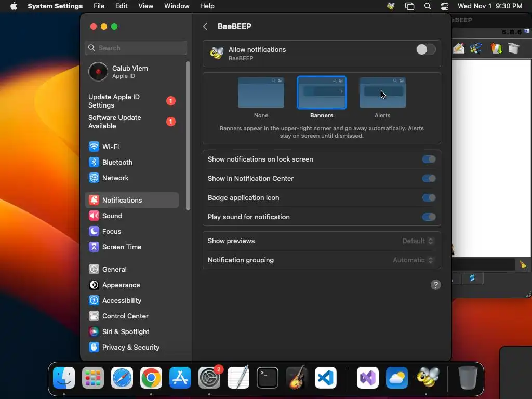
Task: Open Software Update Available item
Action: pyautogui.click(x=131, y=122)
